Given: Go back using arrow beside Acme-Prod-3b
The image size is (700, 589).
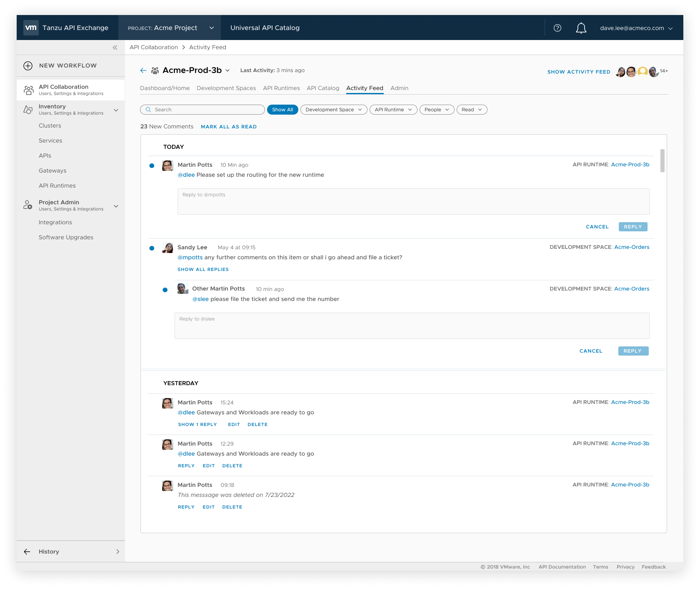Looking at the screenshot, I should coord(143,70).
